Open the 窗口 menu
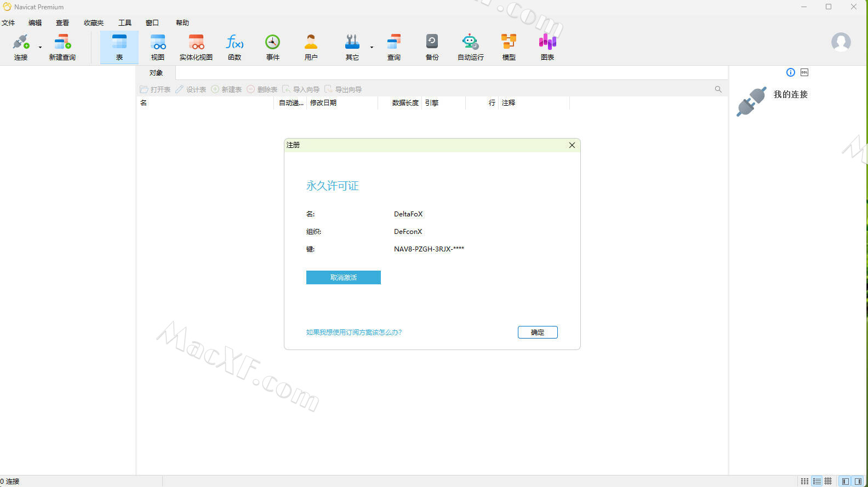The image size is (868, 487). (152, 23)
